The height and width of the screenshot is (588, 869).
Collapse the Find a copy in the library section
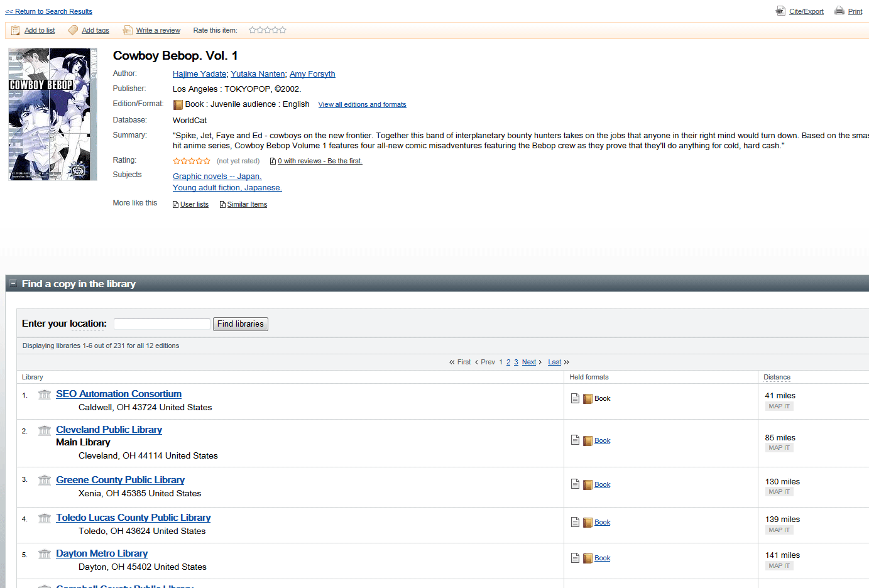tap(13, 284)
